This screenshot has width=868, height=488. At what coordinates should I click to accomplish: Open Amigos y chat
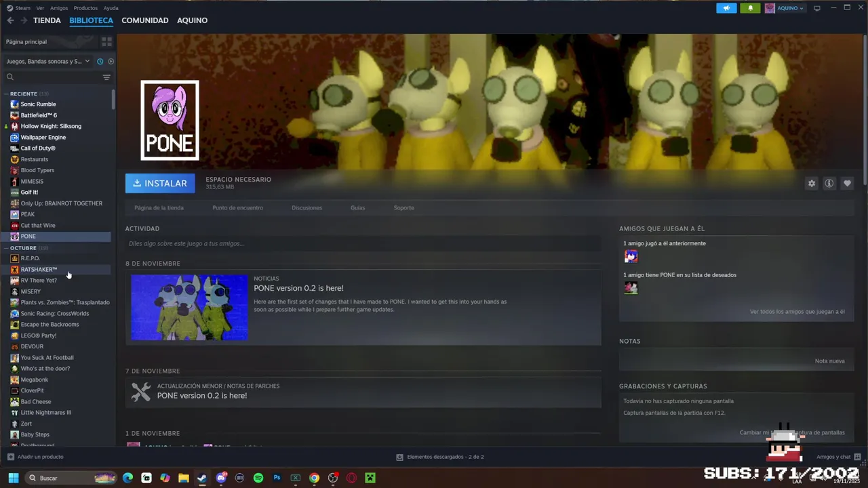pyautogui.click(x=838, y=457)
